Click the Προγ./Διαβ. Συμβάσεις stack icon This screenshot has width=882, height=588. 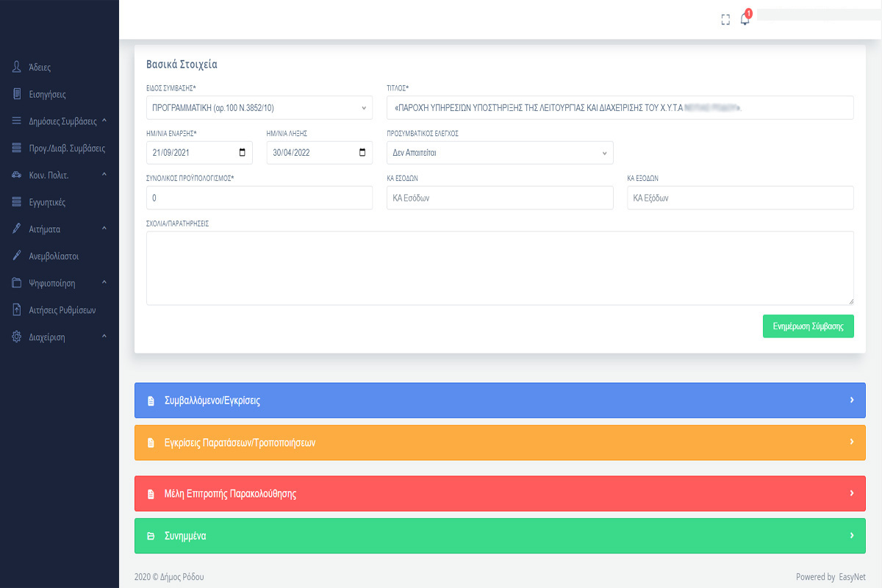(x=17, y=148)
